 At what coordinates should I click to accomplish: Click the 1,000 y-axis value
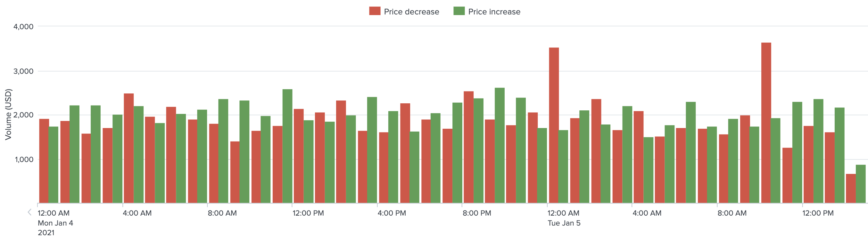24,159
